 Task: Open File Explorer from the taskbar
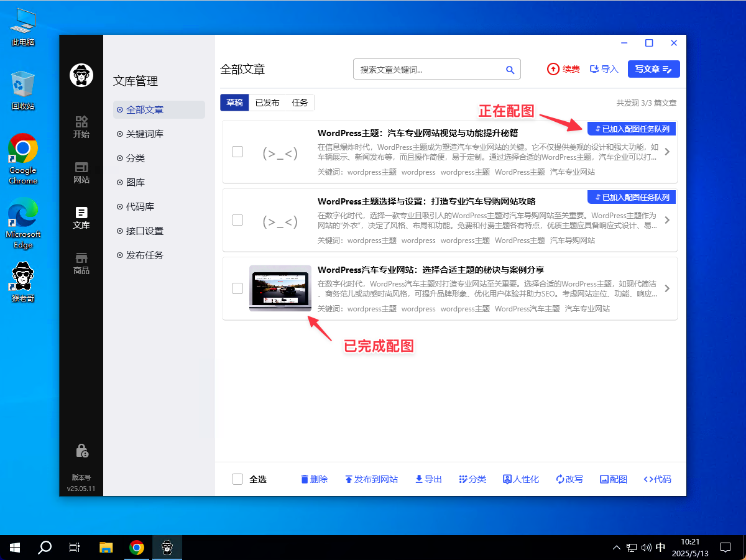[x=107, y=548]
